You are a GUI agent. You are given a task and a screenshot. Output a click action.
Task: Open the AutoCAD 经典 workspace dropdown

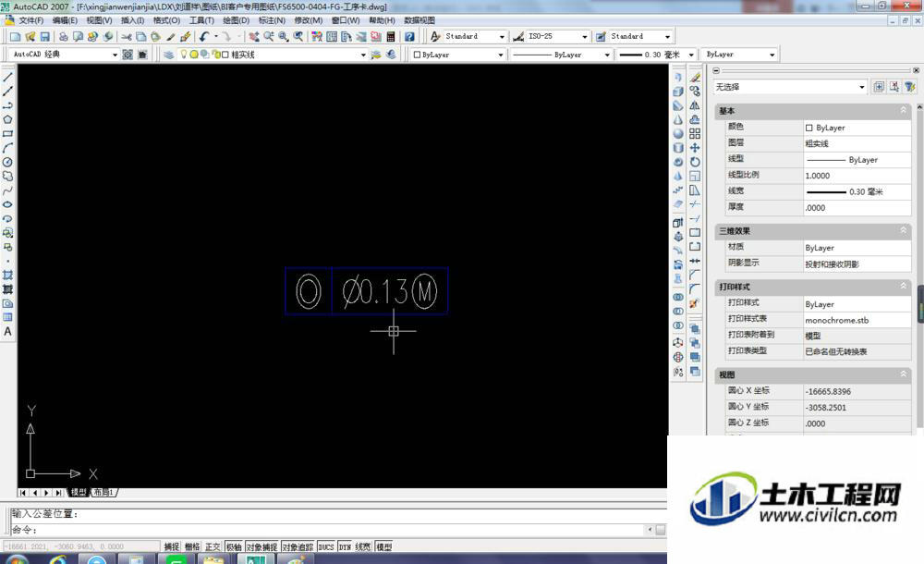pyautogui.click(x=115, y=55)
